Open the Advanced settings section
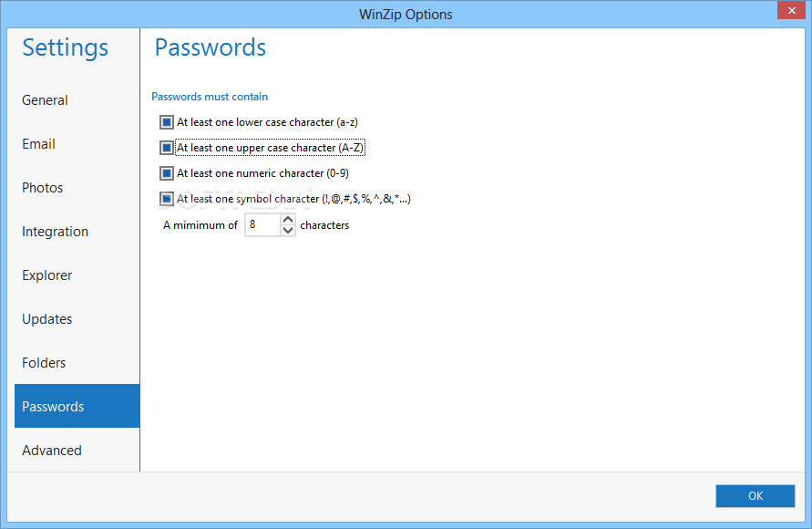Viewport: 812px width, 529px height. pos(77,450)
